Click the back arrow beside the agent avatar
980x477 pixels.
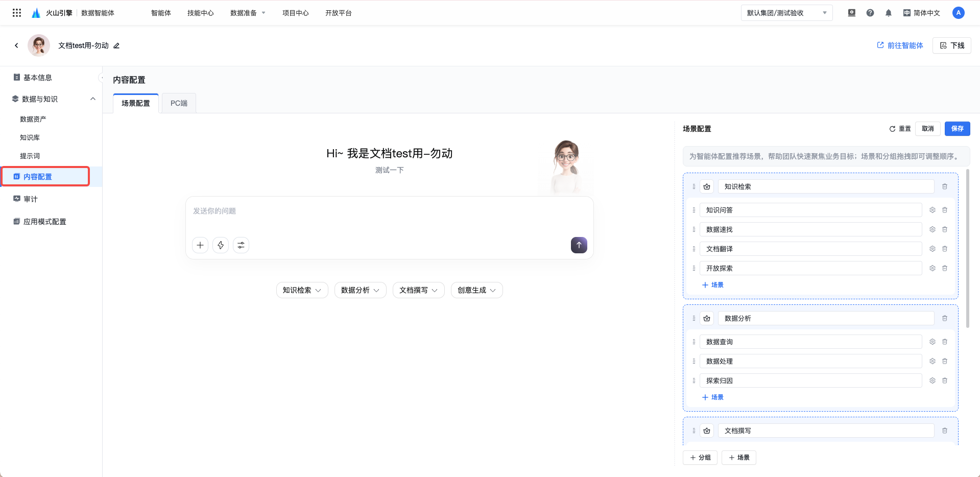[16, 45]
